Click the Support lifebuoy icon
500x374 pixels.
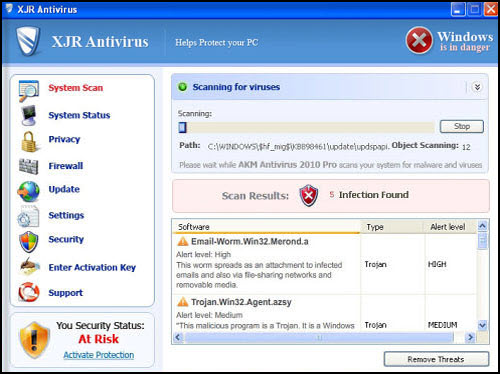(29, 292)
